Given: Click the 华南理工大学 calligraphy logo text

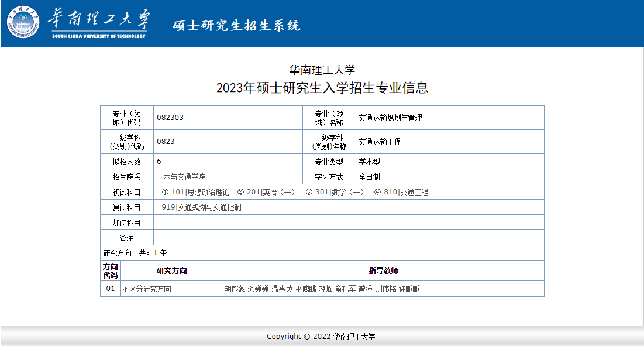Looking at the screenshot, I should click(x=99, y=19).
